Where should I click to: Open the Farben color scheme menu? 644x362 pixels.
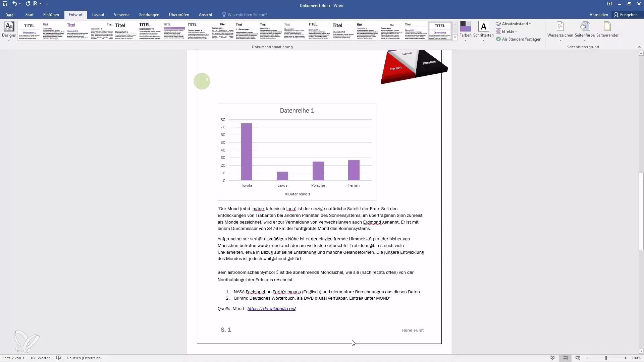point(465,31)
